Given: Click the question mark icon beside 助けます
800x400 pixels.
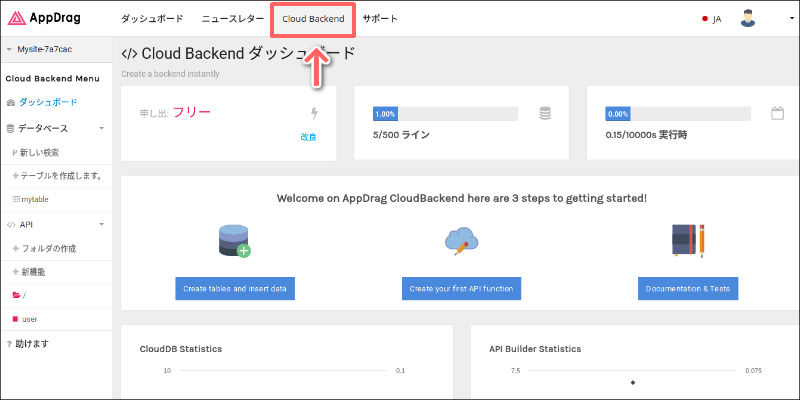Looking at the screenshot, I should pyautogui.click(x=9, y=344).
